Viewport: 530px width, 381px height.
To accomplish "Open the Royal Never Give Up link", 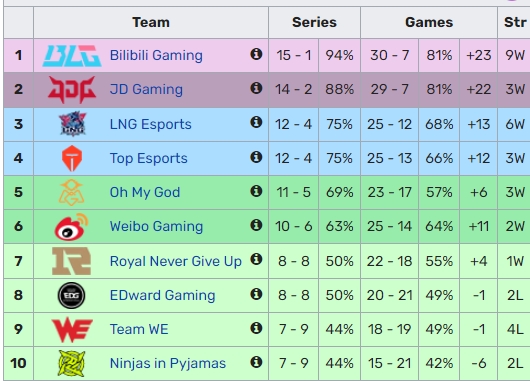I will point(176,261).
